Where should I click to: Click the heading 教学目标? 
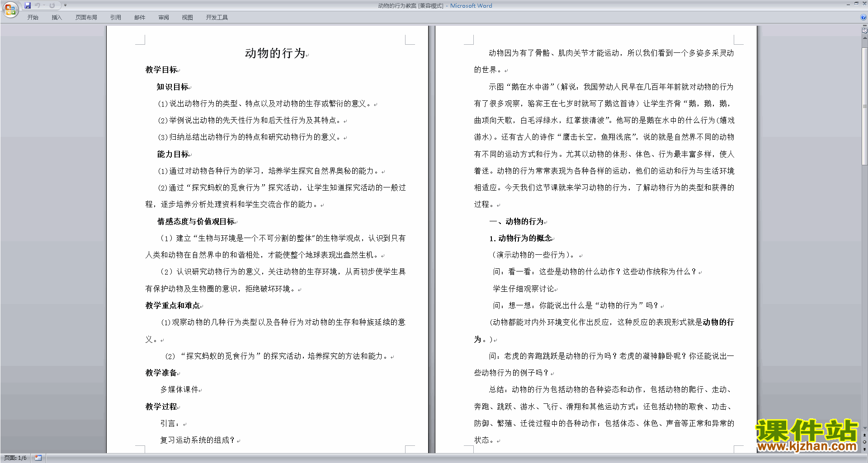pyautogui.click(x=161, y=70)
